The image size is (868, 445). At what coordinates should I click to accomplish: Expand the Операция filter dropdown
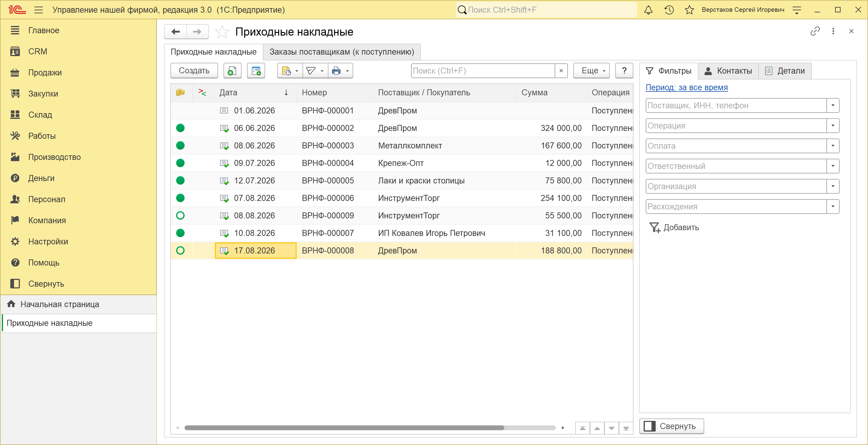tap(833, 126)
